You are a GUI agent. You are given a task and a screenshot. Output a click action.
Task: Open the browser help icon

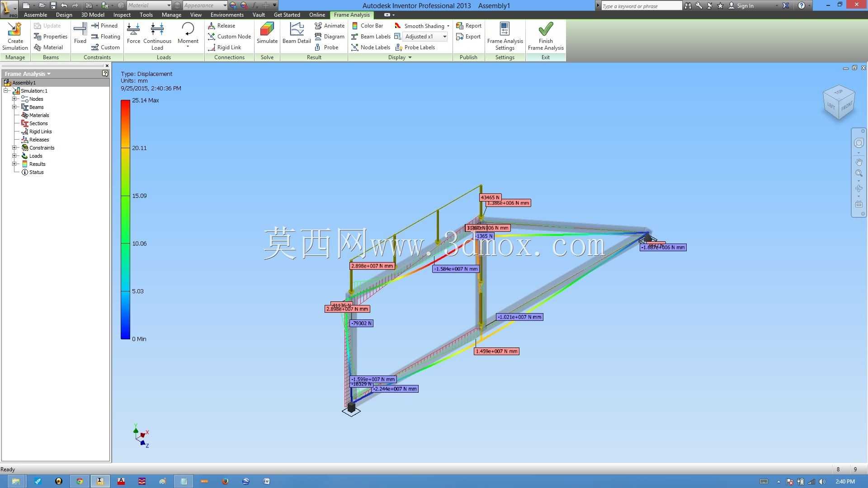[105, 73]
